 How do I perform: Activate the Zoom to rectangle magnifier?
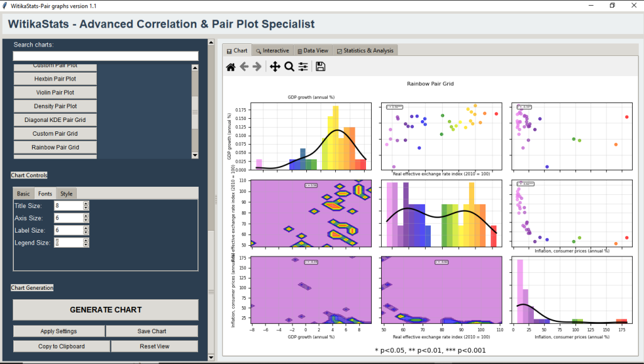(x=289, y=67)
